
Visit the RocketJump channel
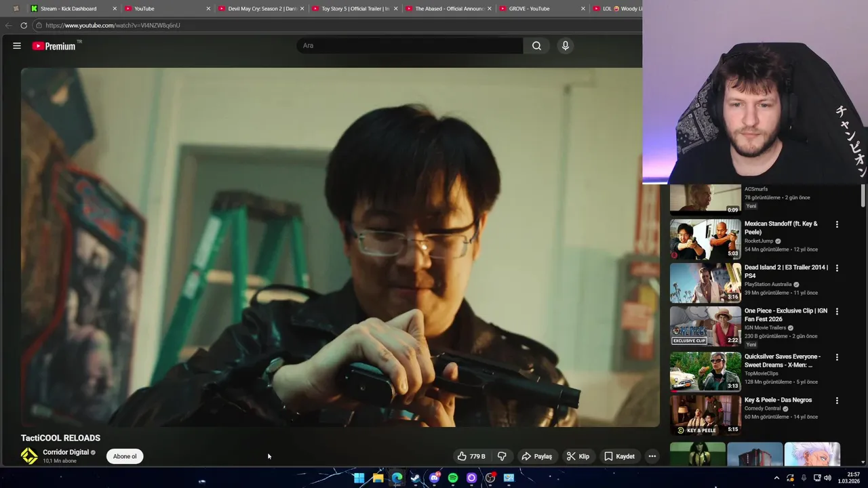tap(759, 241)
